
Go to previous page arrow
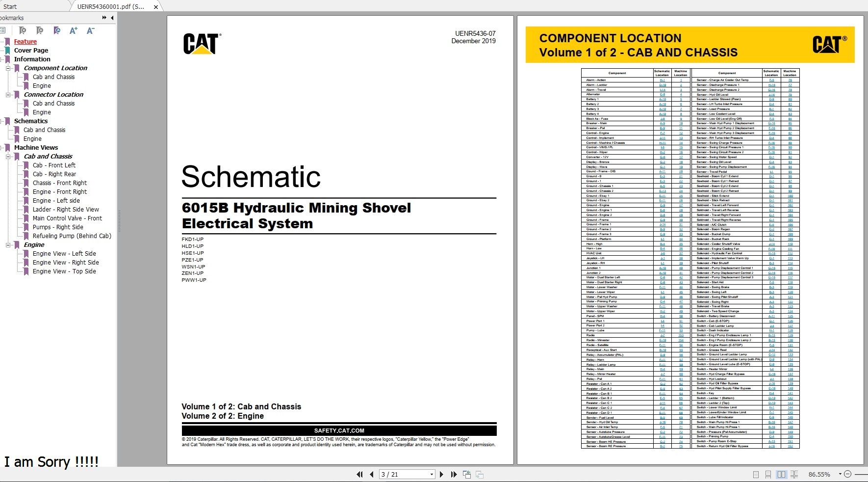[x=371, y=474]
